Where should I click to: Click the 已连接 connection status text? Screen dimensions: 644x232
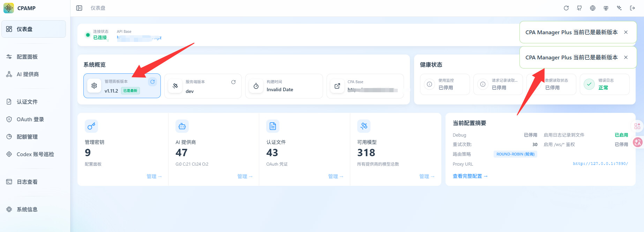pos(100,37)
